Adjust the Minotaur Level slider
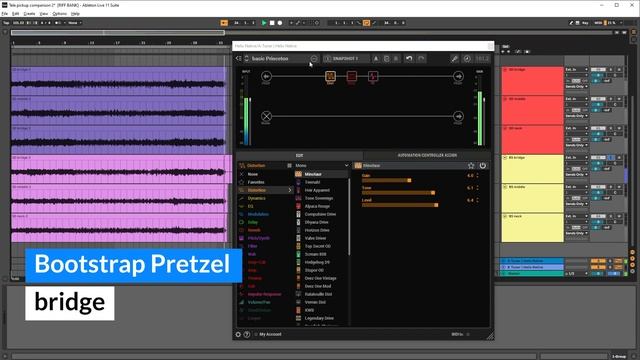Image resolution: width=640 pixels, height=360 pixels. (x=400, y=205)
